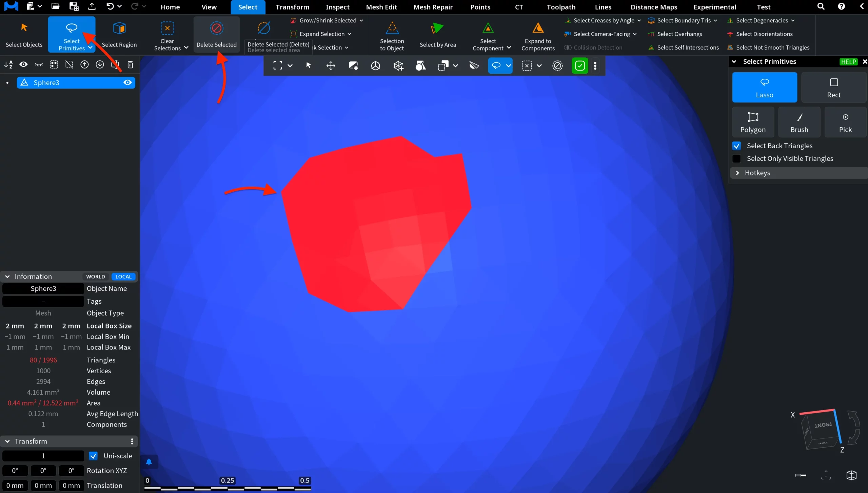868x493 pixels.
Task: Click the arrow cursor in viewport toolbar
Action: coord(308,65)
